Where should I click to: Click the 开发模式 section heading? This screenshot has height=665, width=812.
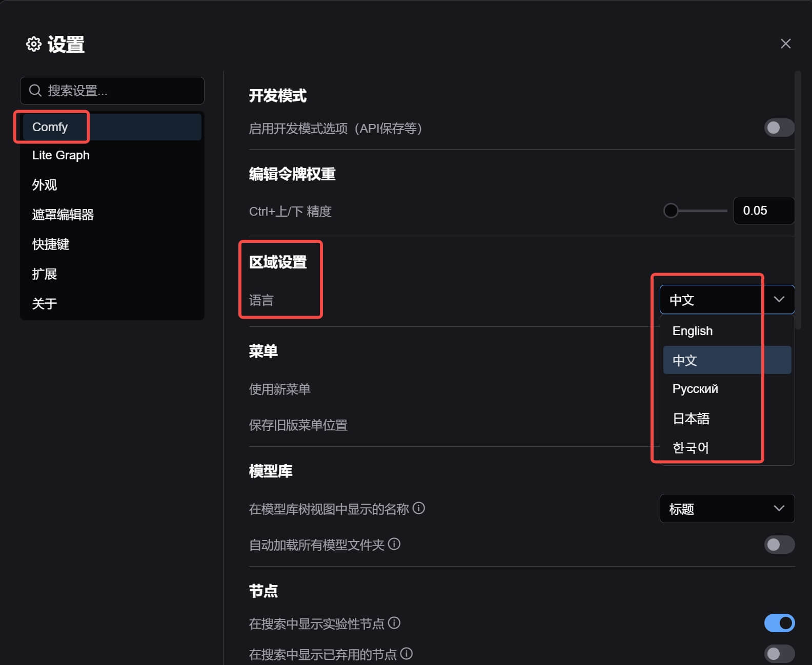pyautogui.click(x=278, y=96)
